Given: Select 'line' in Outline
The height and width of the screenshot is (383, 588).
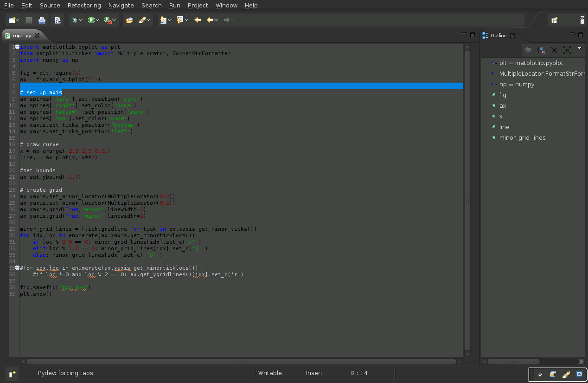Looking at the screenshot, I should click(504, 127).
